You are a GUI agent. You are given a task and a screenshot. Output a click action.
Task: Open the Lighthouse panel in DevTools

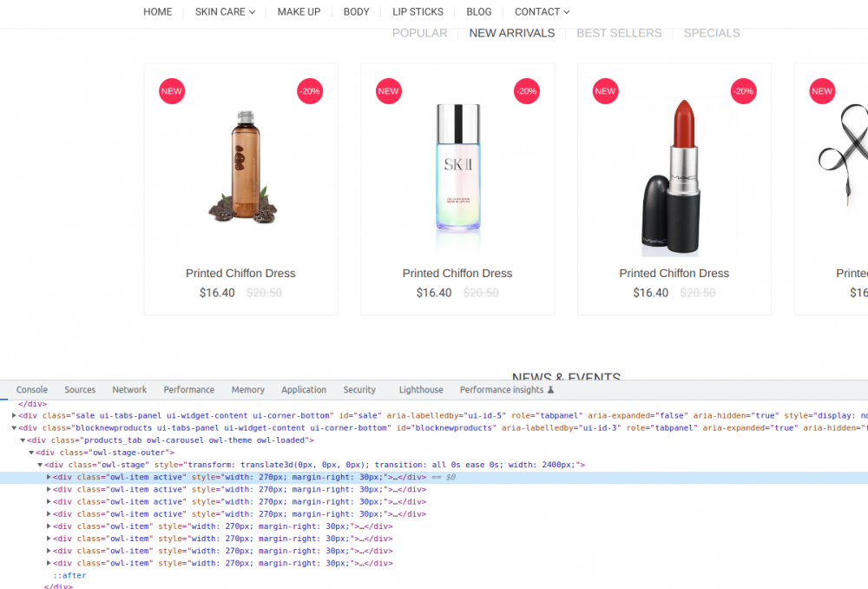pyautogui.click(x=420, y=389)
